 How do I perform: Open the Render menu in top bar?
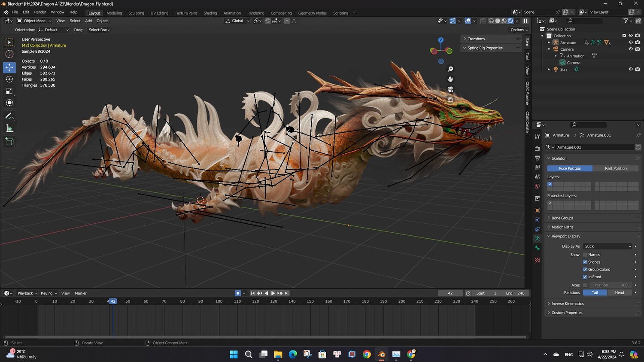pyautogui.click(x=40, y=12)
